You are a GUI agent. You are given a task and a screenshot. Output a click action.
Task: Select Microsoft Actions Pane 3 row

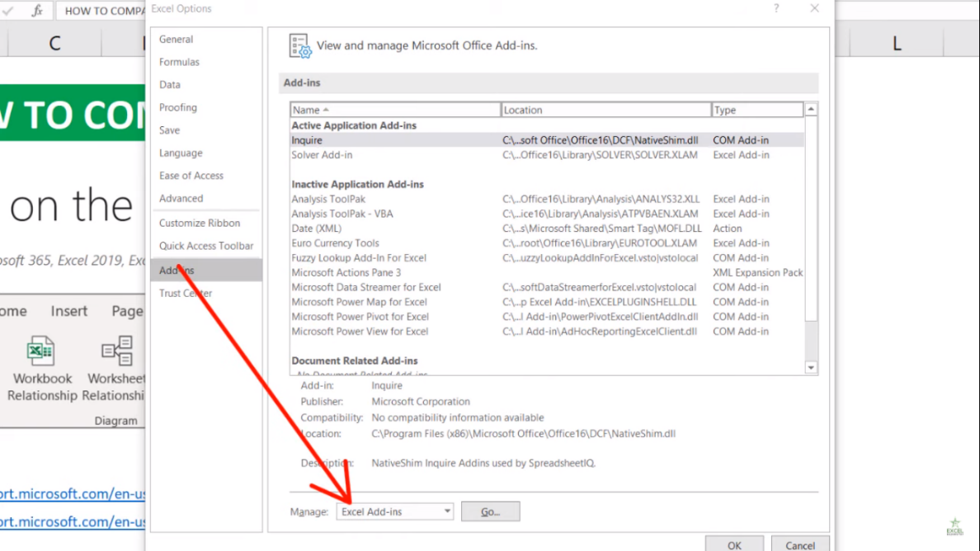(x=547, y=272)
